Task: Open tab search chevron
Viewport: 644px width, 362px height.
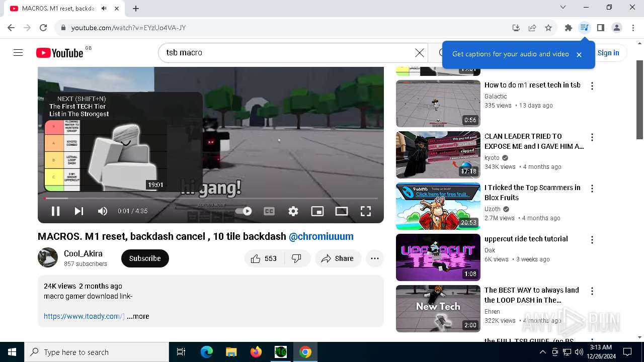Action: (563, 8)
